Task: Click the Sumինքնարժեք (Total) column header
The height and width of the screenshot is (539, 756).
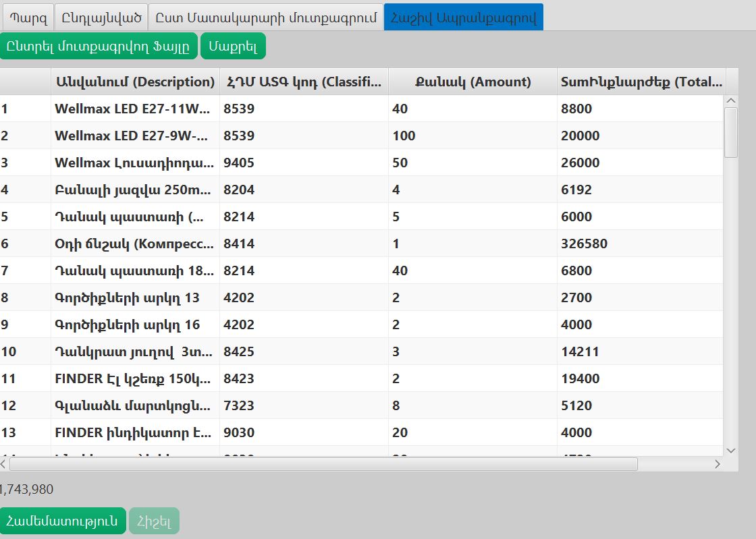Action: pos(641,82)
